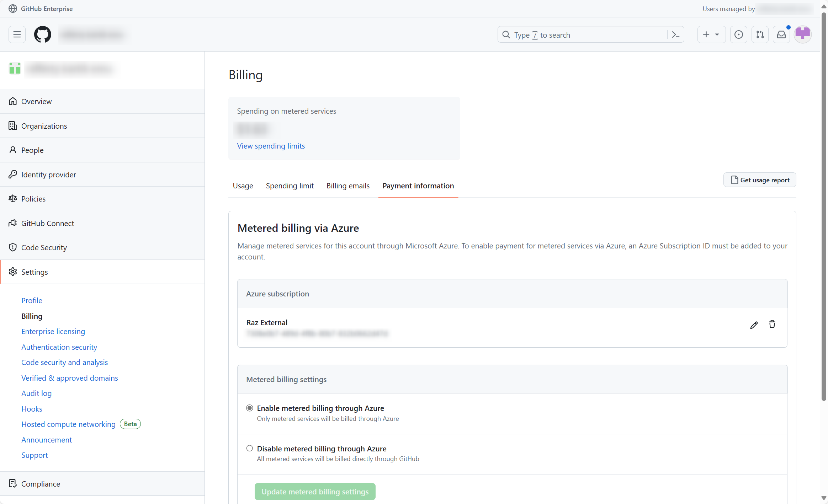Open the command palette icon
The image size is (828, 504).
click(x=675, y=35)
